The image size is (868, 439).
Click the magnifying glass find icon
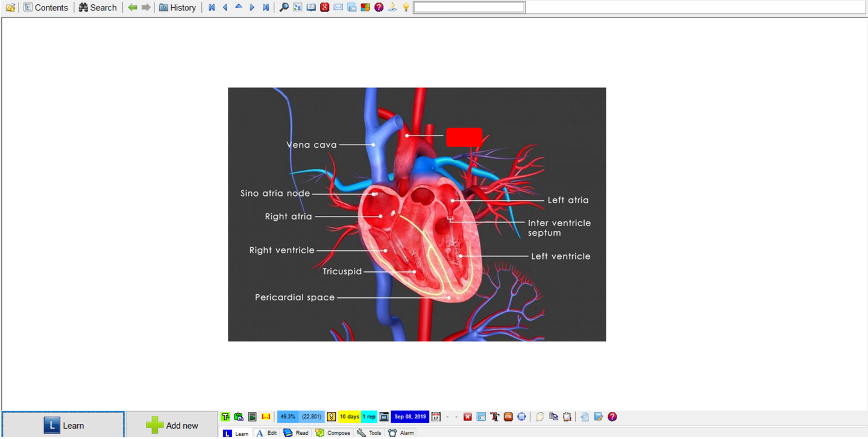tap(284, 8)
